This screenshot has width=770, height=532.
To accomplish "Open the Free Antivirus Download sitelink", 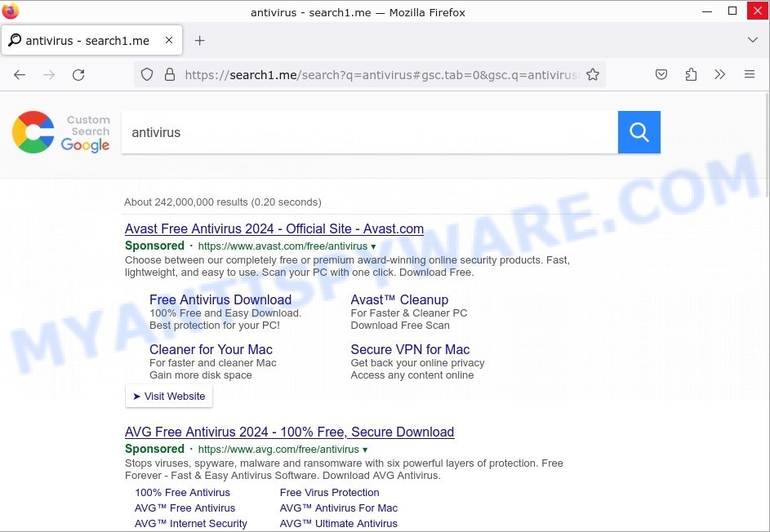I will coord(220,299).
